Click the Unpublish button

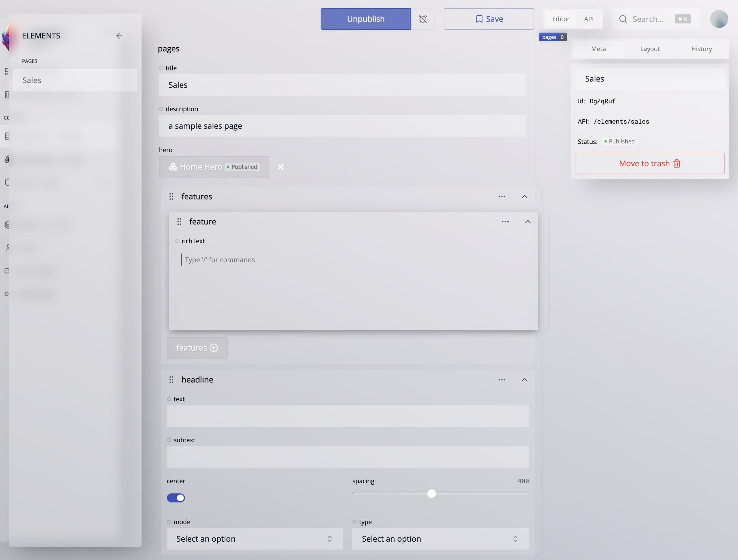click(365, 18)
